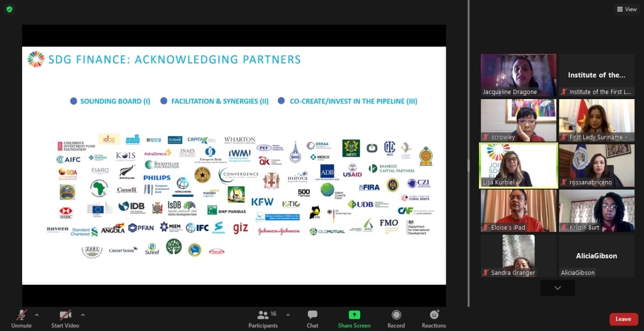The image size is (644, 331).
Task: Select the Institute of the First Lady tile
Action: pyautogui.click(x=597, y=75)
